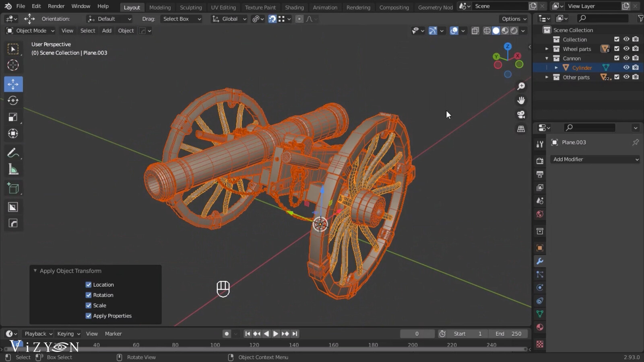The width and height of the screenshot is (644, 362).
Task: Click the current frame number field
Action: click(417, 333)
